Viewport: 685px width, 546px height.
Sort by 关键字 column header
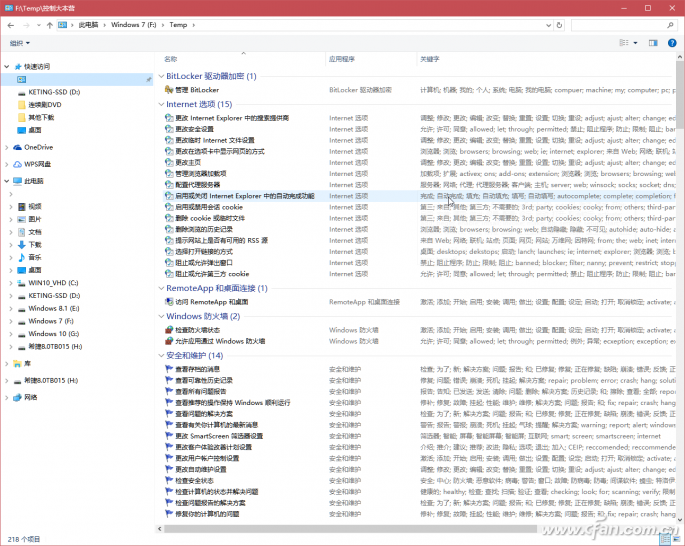(x=429, y=59)
